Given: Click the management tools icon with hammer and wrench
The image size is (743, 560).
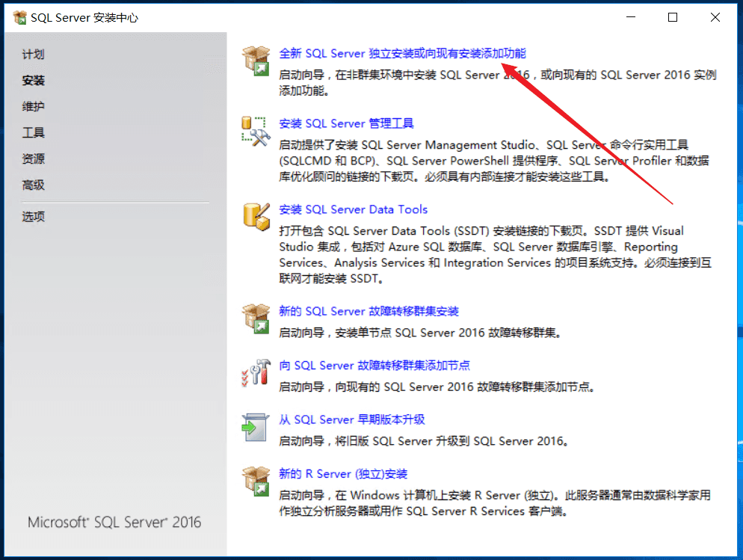Looking at the screenshot, I should point(256,132).
